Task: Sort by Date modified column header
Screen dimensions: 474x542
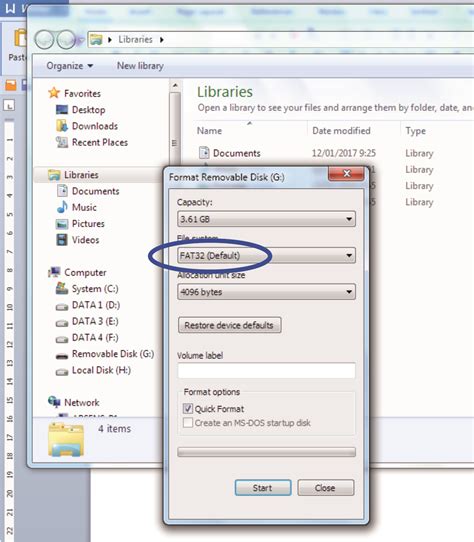Action: (x=341, y=131)
